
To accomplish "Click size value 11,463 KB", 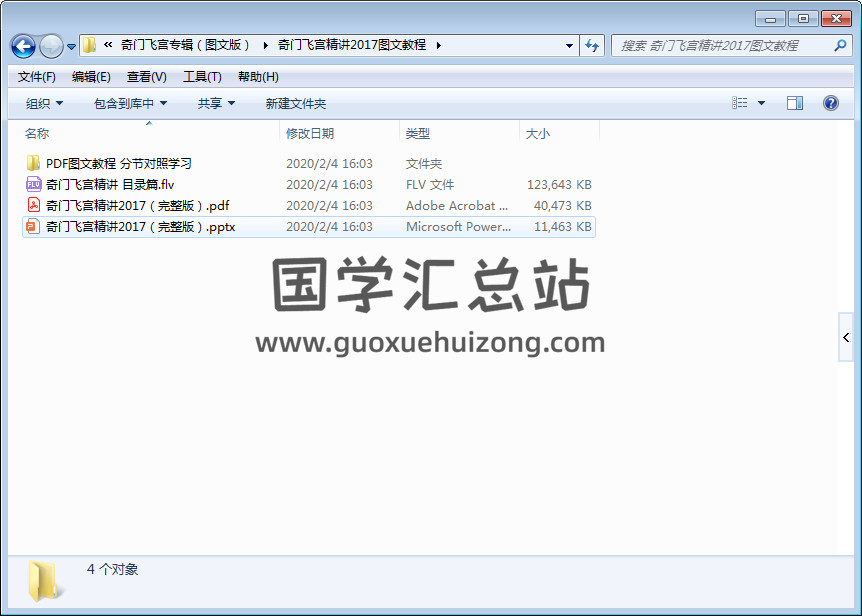I will coord(562,226).
